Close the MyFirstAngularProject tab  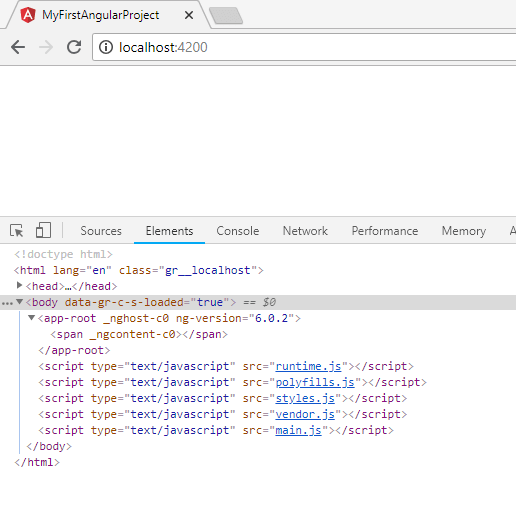click(189, 15)
